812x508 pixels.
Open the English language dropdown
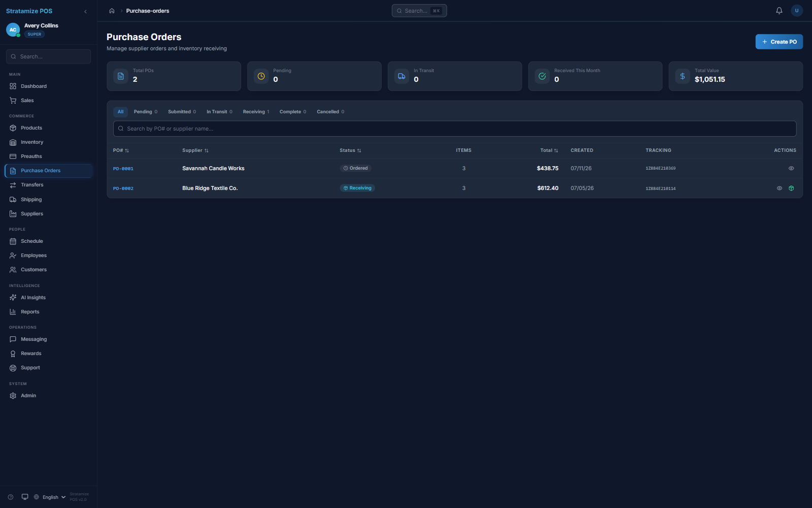(50, 497)
